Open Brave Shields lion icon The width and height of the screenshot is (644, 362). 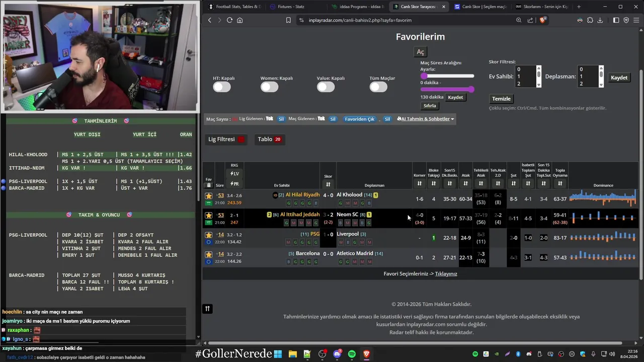tap(543, 20)
